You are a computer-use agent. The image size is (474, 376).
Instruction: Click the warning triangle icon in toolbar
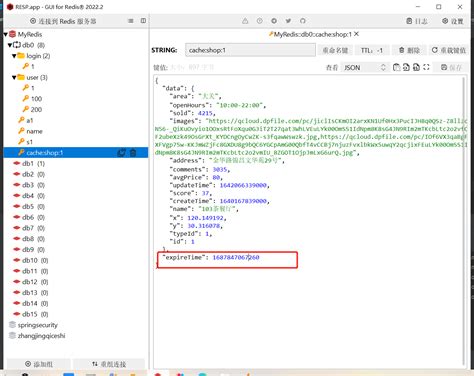(245, 21)
